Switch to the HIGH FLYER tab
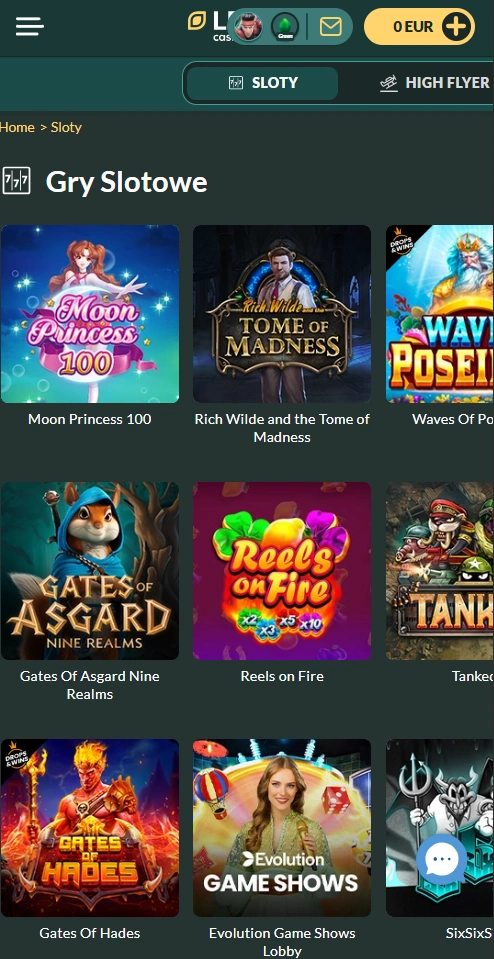The image size is (494, 959). pos(434,83)
